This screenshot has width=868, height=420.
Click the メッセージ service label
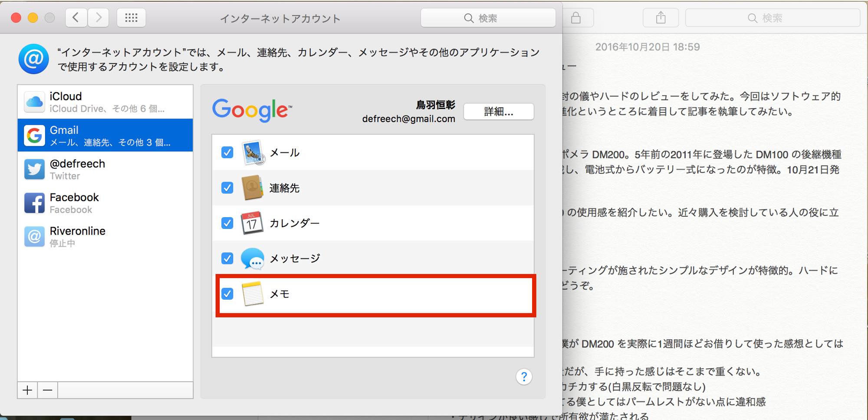(295, 258)
